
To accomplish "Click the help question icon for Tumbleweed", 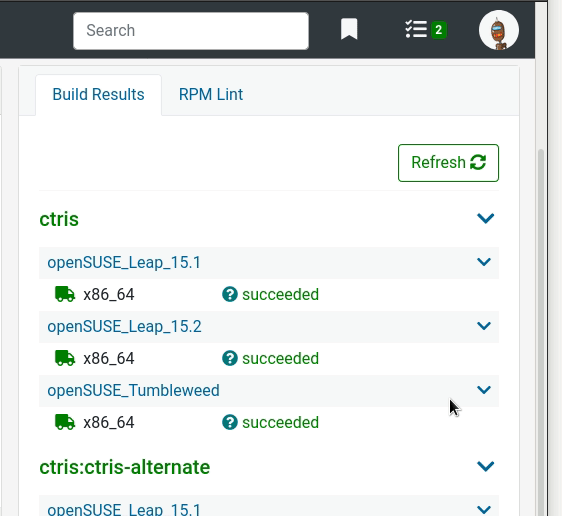I will click(230, 422).
